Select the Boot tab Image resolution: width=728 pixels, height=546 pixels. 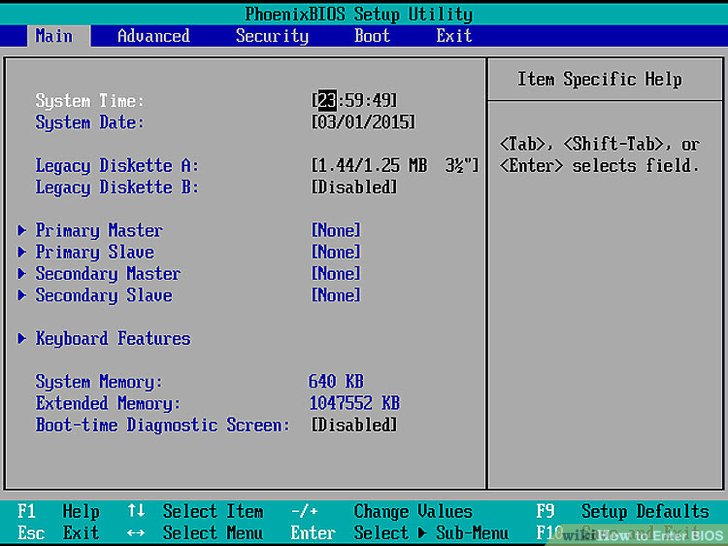click(x=372, y=36)
